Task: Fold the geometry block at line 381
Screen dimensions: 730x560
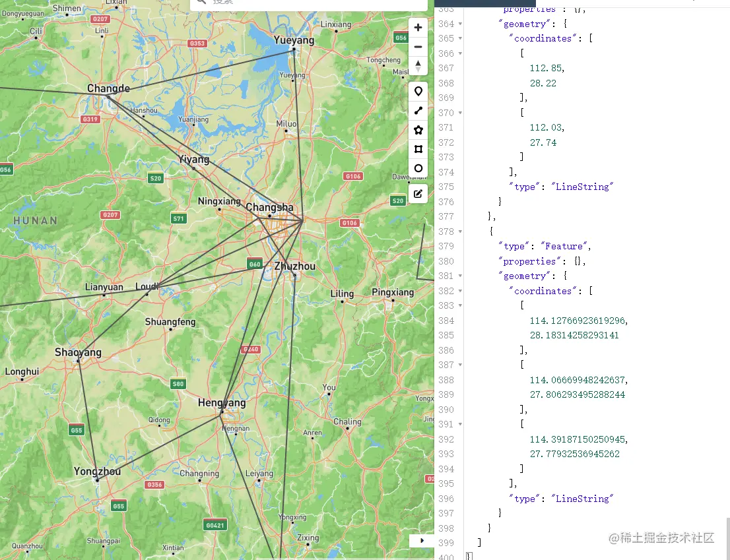Action: [x=460, y=276]
